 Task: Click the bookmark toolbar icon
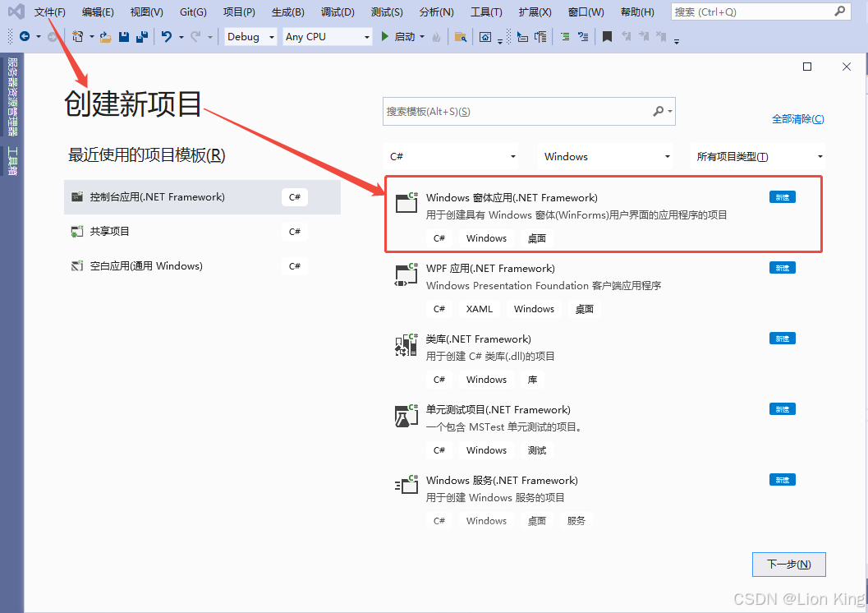click(x=607, y=36)
